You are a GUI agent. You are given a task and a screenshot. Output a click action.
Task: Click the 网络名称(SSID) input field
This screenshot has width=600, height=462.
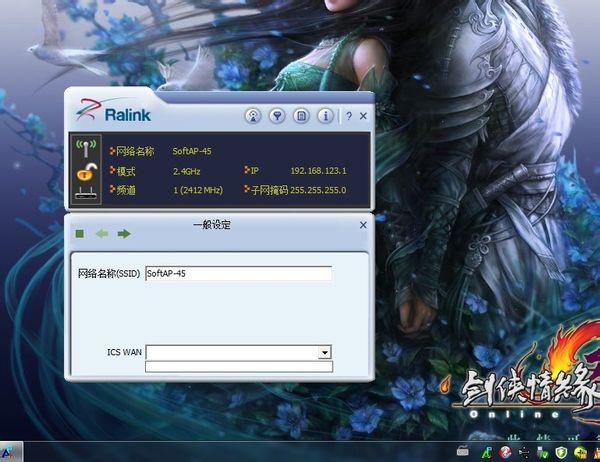(x=238, y=273)
